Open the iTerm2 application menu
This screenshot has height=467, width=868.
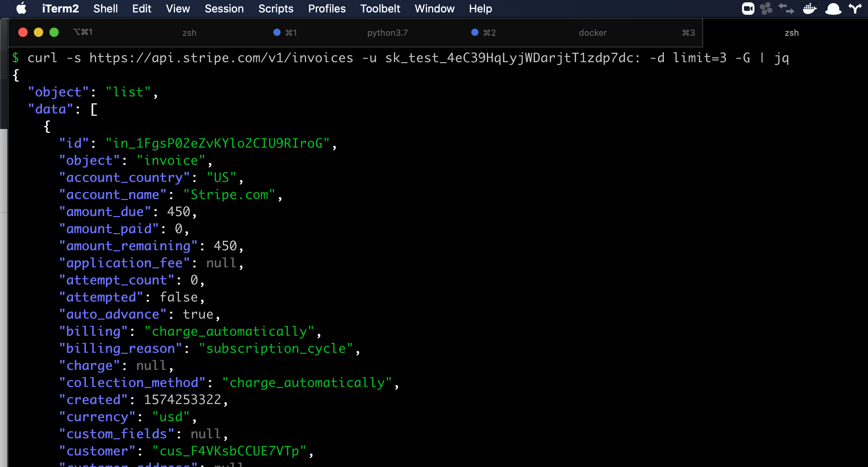pos(60,9)
